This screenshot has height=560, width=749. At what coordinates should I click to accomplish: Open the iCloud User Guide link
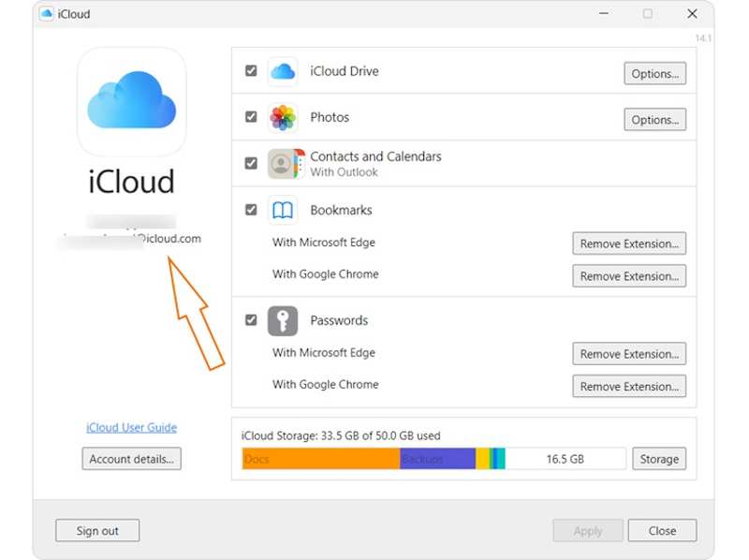[131, 428]
